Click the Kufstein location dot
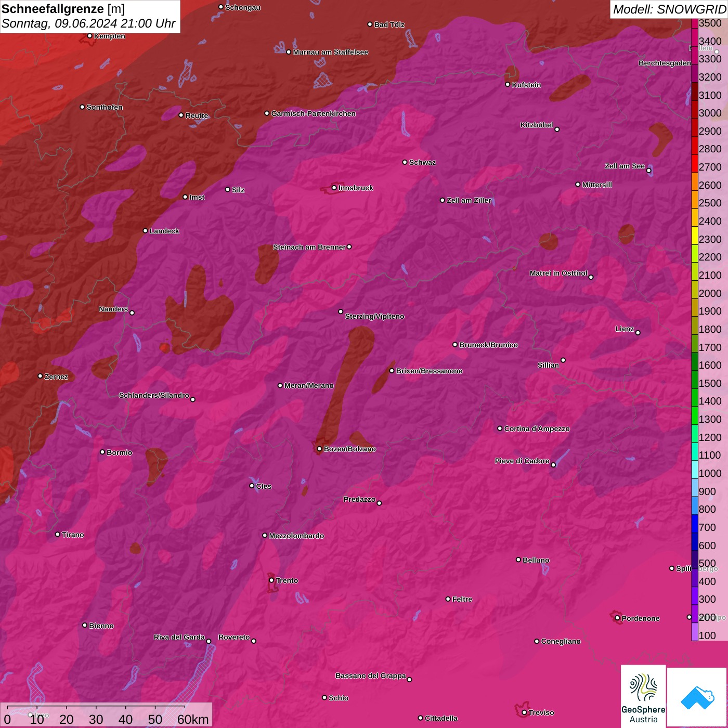The image size is (728, 728). [x=508, y=84]
